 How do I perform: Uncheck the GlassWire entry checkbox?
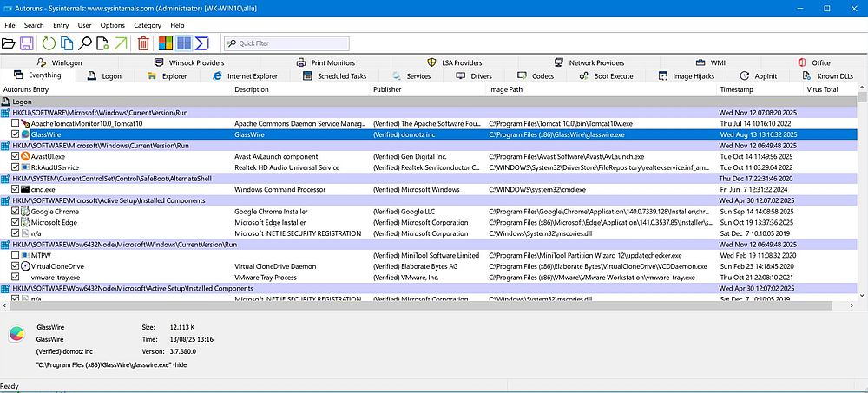click(x=16, y=134)
